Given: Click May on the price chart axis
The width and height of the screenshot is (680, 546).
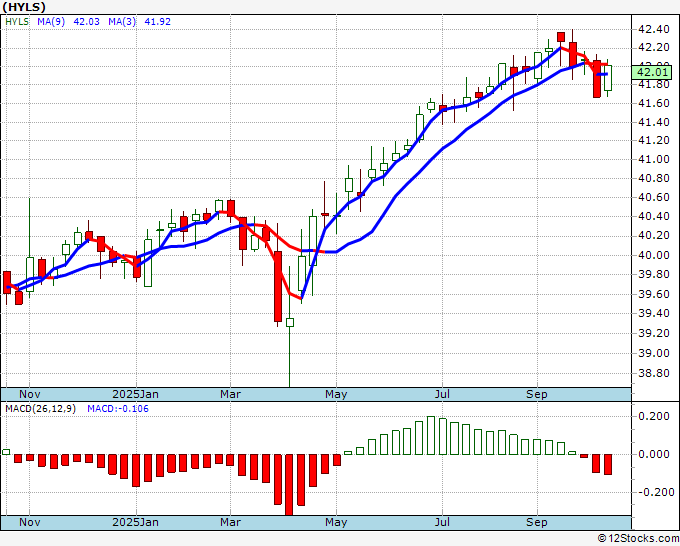Looking at the screenshot, I should tap(336, 394).
